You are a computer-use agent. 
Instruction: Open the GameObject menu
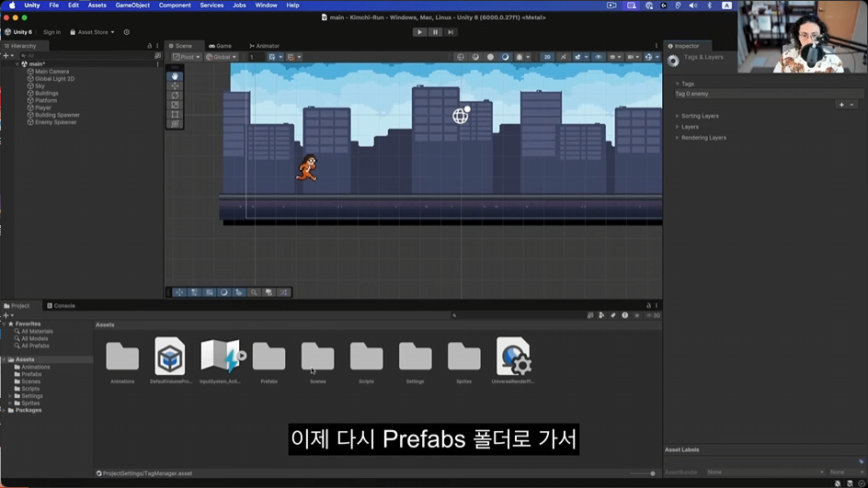(x=132, y=5)
